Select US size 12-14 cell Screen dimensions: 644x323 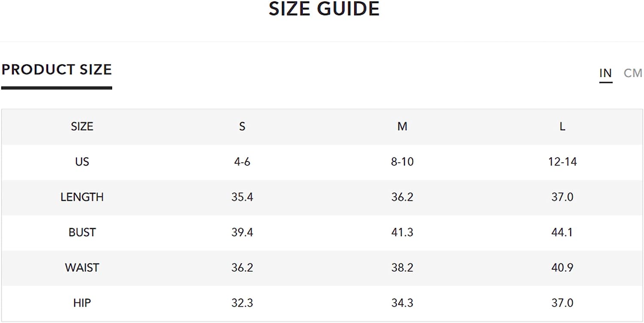[x=562, y=161]
